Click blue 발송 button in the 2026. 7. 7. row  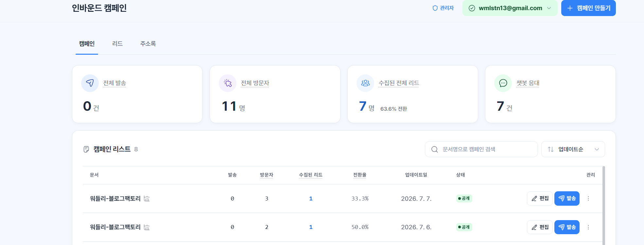(567, 198)
